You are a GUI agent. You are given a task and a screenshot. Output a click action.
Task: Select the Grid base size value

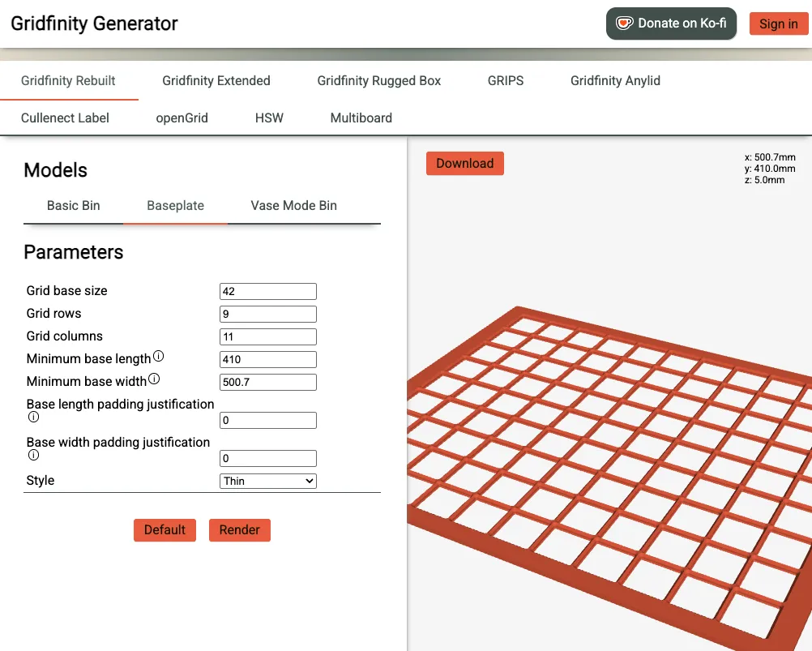pos(267,291)
